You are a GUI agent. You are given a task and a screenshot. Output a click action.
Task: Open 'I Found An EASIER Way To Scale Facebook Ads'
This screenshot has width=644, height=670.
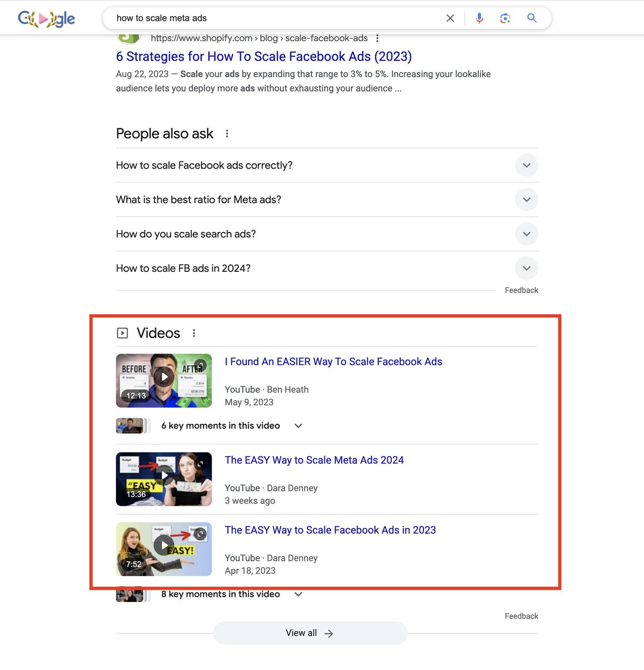click(x=334, y=362)
